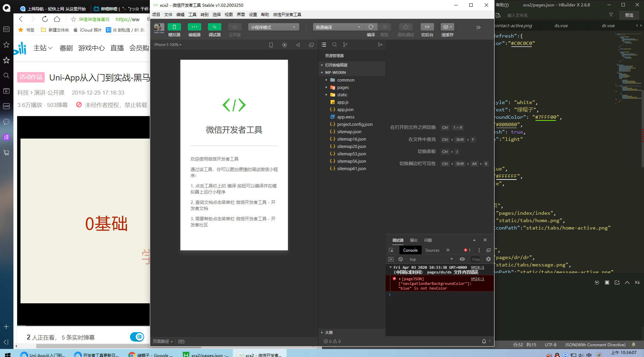644x357 pixels.
Task: Open the VM28:1 source link in console
Action: click(477, 267)
